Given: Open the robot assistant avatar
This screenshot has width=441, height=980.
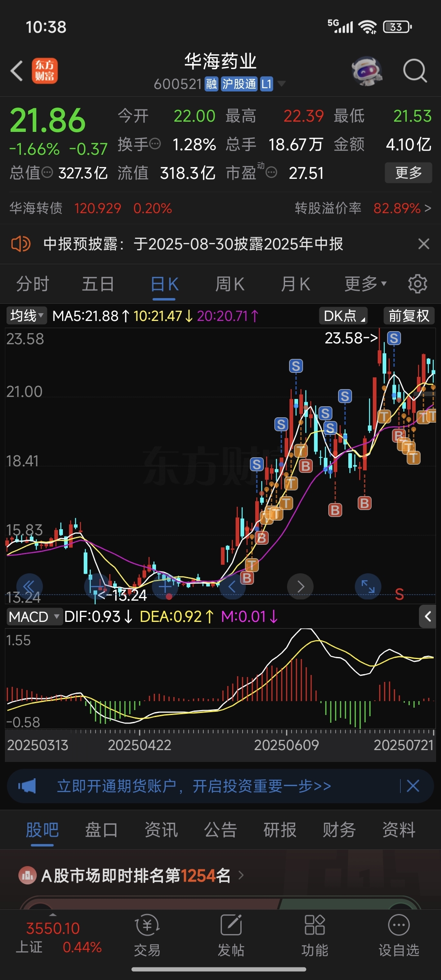Looking at the screenshot, I should tap(367, 71).
